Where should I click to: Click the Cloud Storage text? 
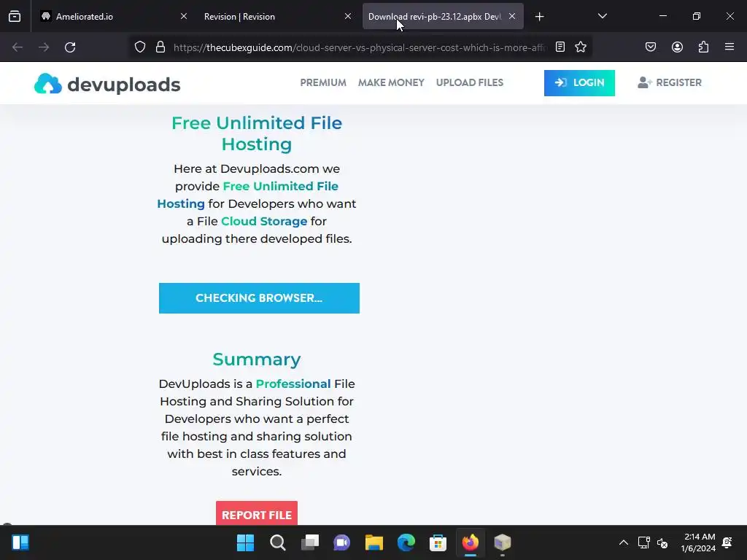[264, 222]
